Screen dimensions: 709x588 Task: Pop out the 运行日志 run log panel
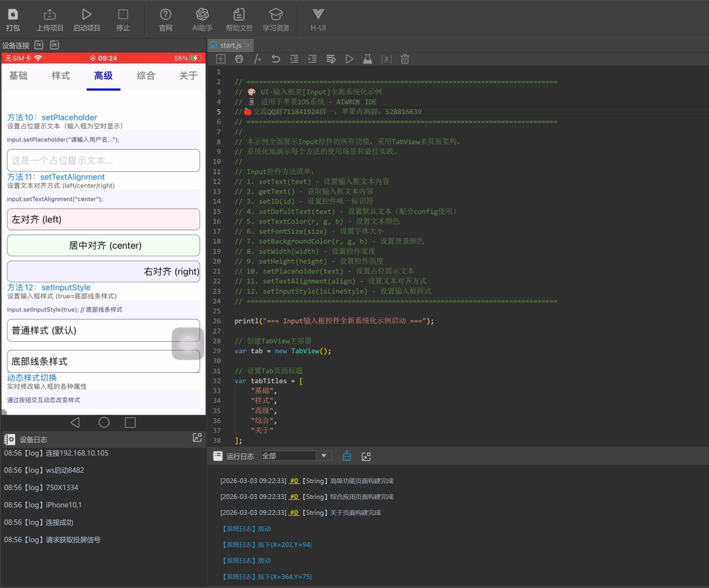[366, 456]
